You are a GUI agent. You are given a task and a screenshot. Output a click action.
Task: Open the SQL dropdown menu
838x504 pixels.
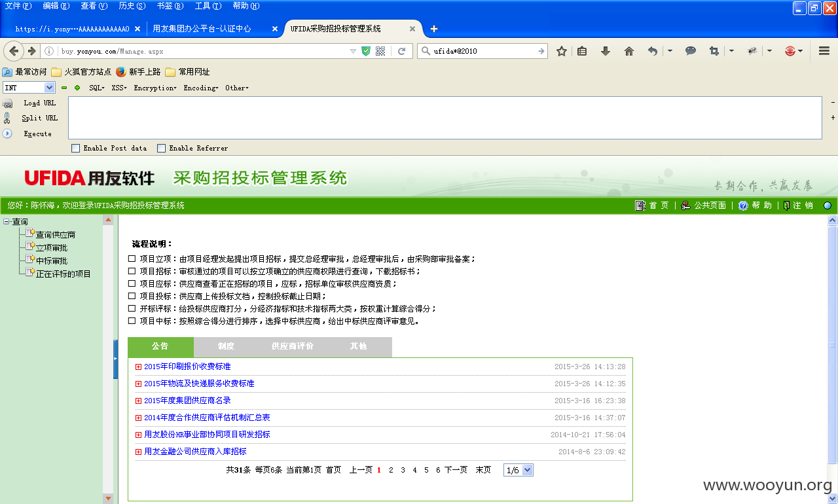coord(97,88)
